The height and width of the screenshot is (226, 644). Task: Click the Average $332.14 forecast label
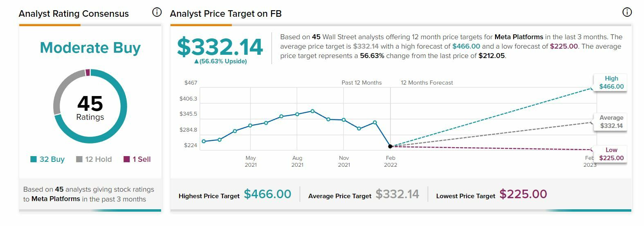coord(611,122)
